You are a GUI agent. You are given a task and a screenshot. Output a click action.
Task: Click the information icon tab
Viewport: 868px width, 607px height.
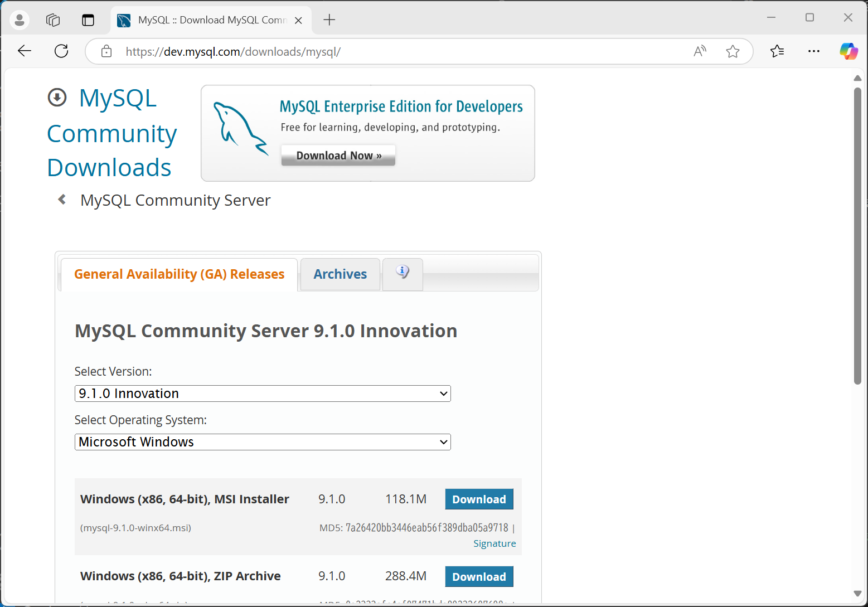point(403,273)
